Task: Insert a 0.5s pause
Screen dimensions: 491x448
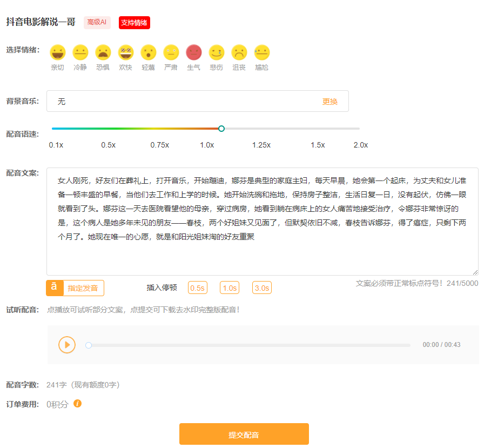Action: coord(198,287)
